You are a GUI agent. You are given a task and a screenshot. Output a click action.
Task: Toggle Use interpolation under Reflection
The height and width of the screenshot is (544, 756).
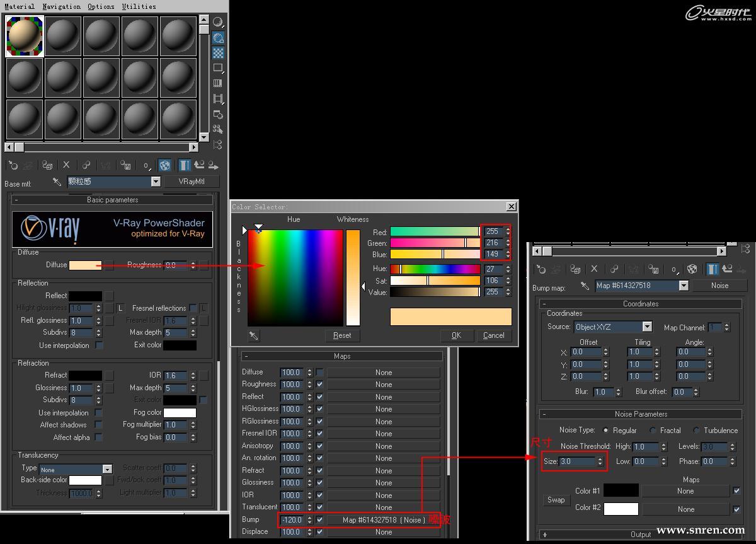99,345
